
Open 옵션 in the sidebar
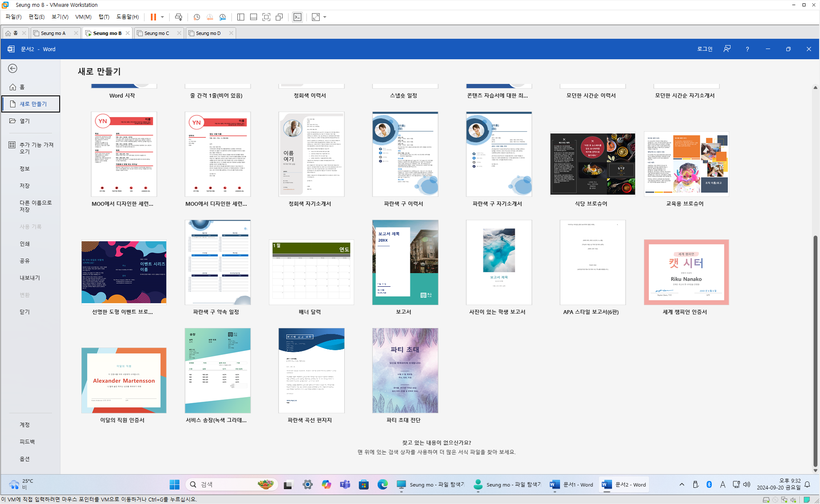tap(25, 459)
